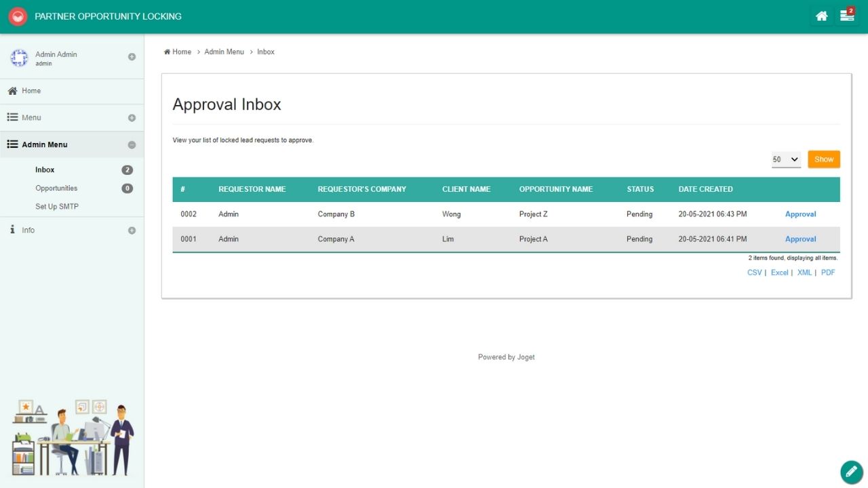Open the page size dropdown showing 50

point(786,159)
